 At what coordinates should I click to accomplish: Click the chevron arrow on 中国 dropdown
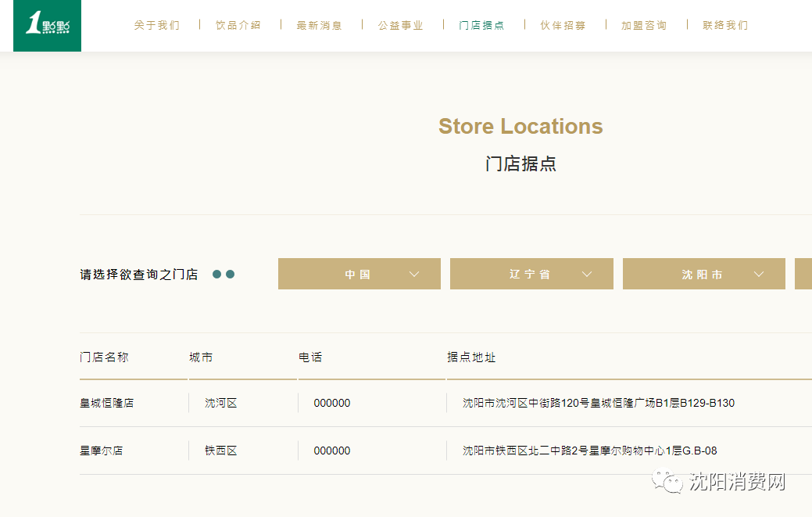click(414, 275)
